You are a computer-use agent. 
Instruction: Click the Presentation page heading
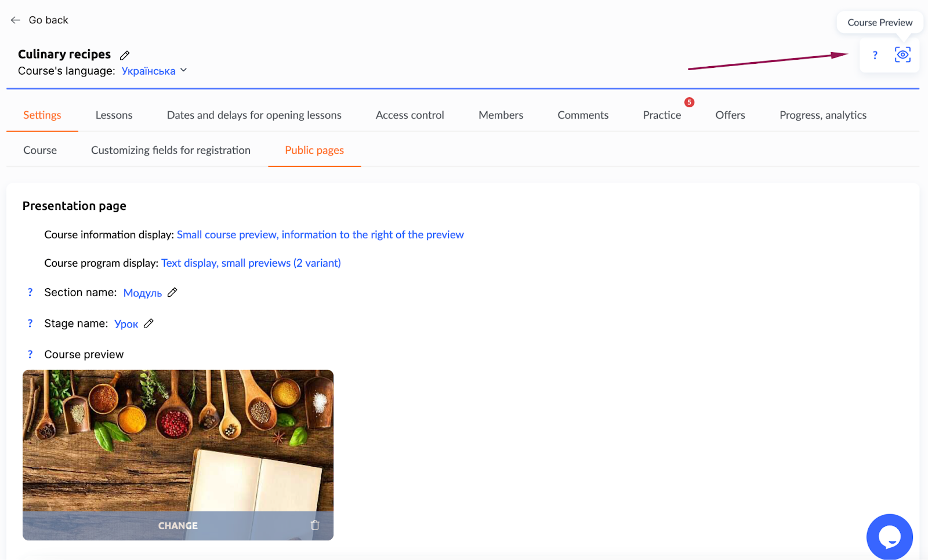(x=74, y=206)
